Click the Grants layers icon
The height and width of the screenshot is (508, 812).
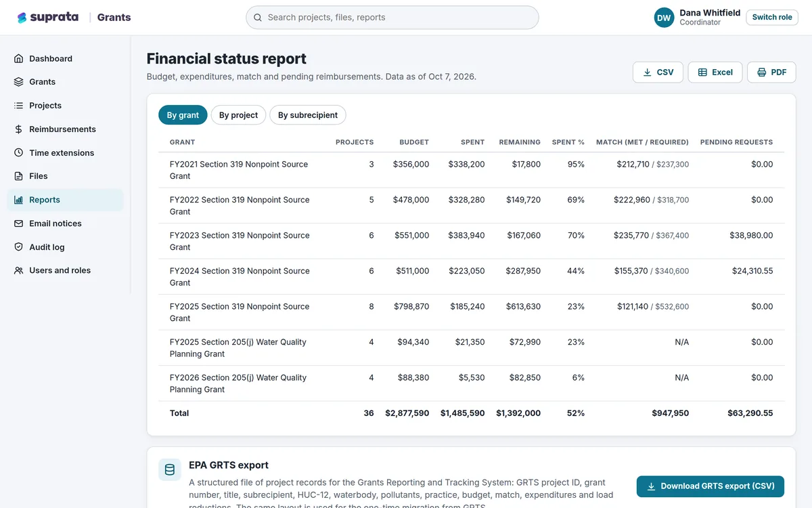[19, 82]
